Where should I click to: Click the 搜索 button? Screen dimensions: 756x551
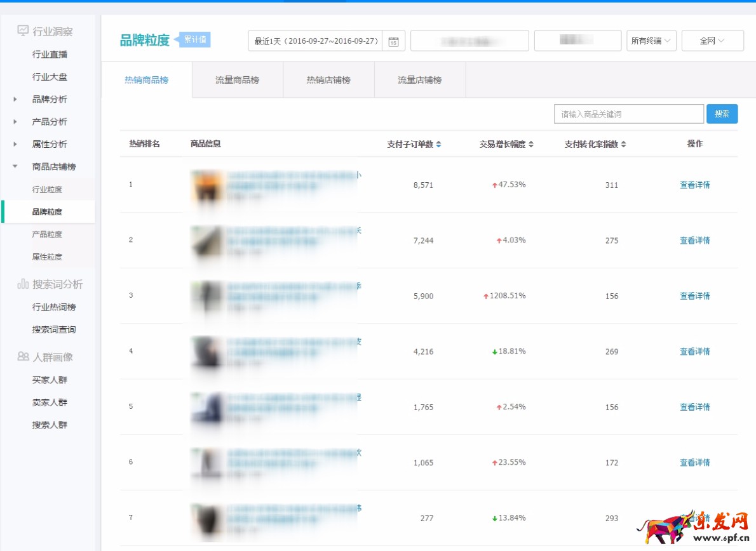(x=722, y=114)
